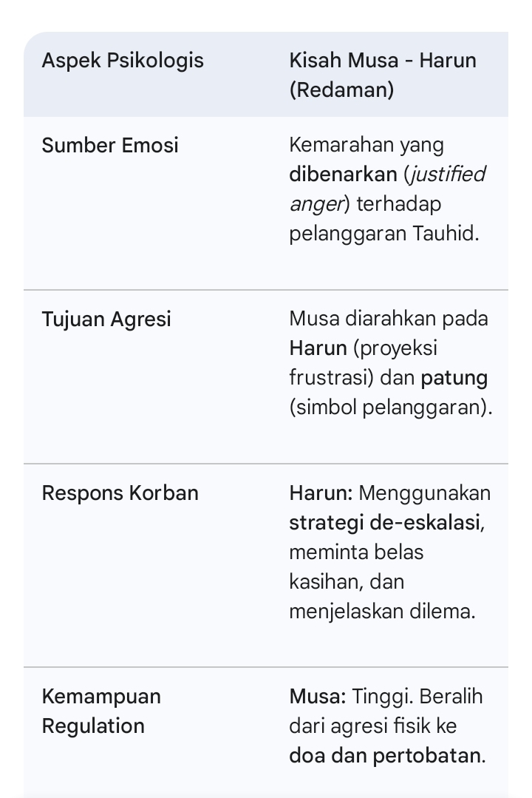532x798 pixels.
Task: Click the words "meminta belas"
Action: coord(356,552)
